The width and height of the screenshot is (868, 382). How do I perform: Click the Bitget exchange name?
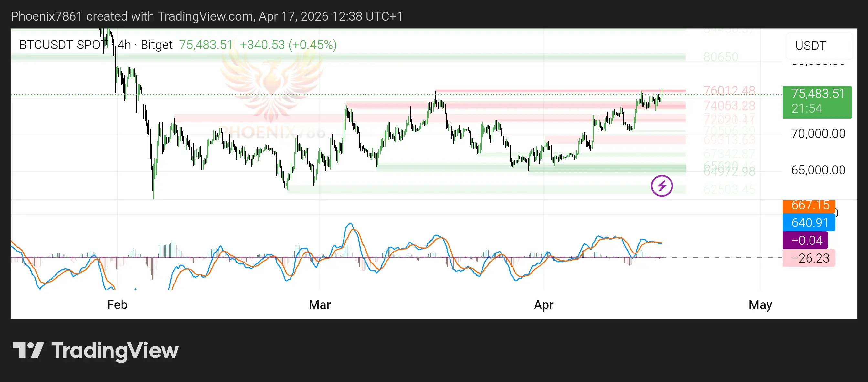tap(156, 45)
